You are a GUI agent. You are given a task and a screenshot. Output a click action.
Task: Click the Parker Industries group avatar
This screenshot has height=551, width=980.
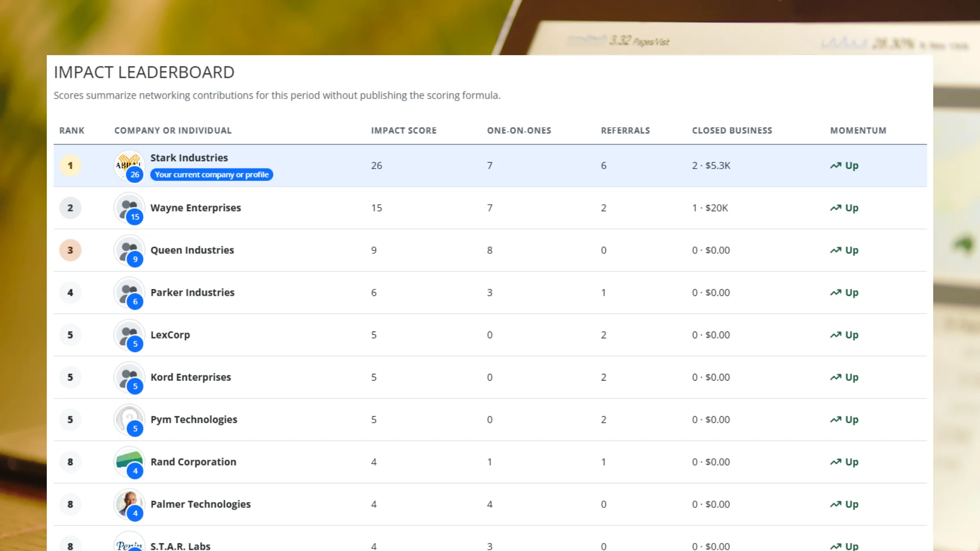point(129,292)
